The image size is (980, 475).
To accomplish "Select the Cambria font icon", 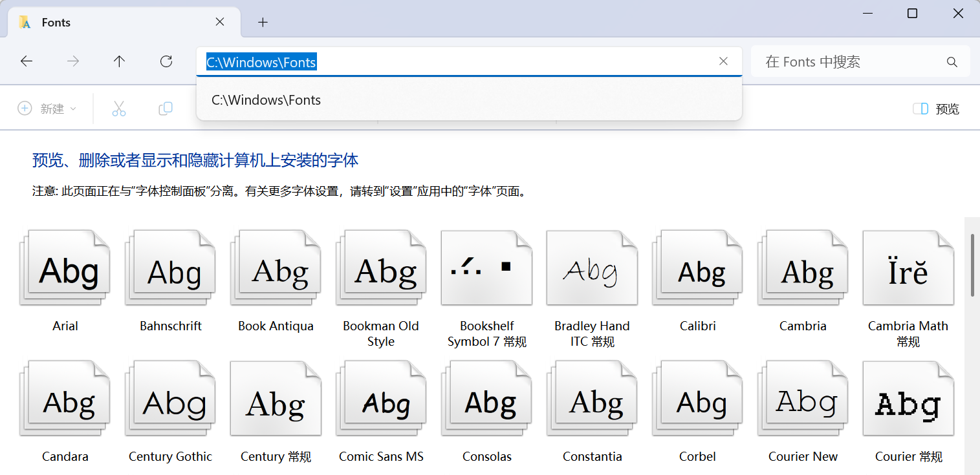I will (x=803, y=268).
